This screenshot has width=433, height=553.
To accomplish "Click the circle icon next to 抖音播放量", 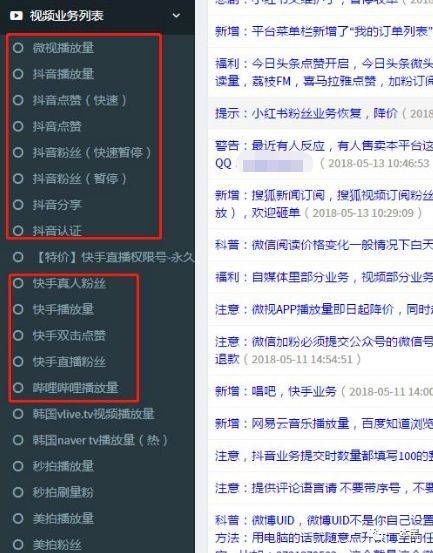I will [x=18, y=74].
